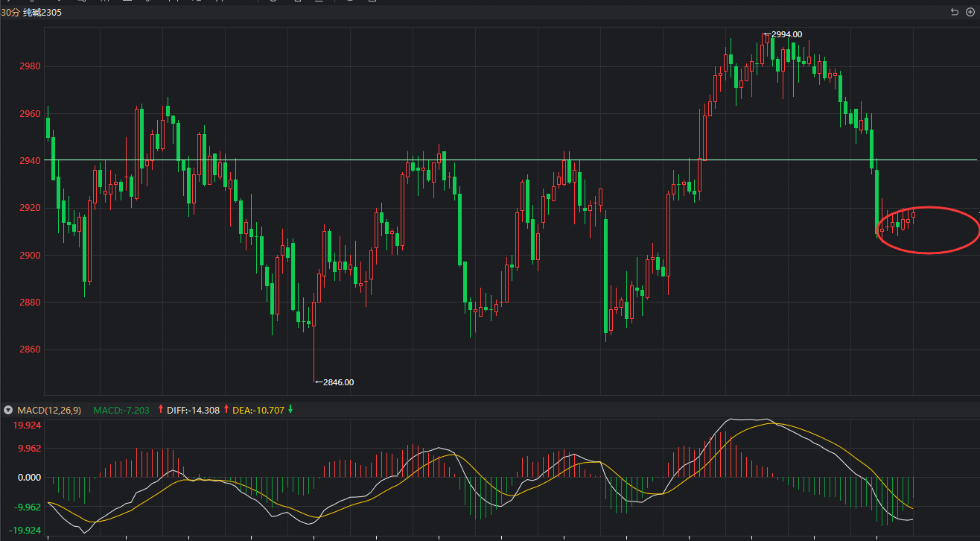Screen dimensions: 980x541
Task: Click the circled plus icon at top right
Action: click(969, 13)
